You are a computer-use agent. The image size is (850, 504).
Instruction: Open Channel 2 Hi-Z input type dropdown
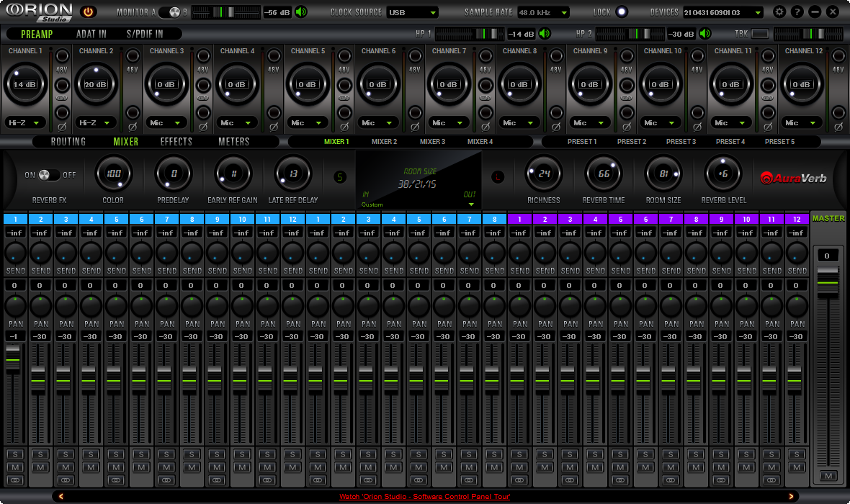coord(95,123)
